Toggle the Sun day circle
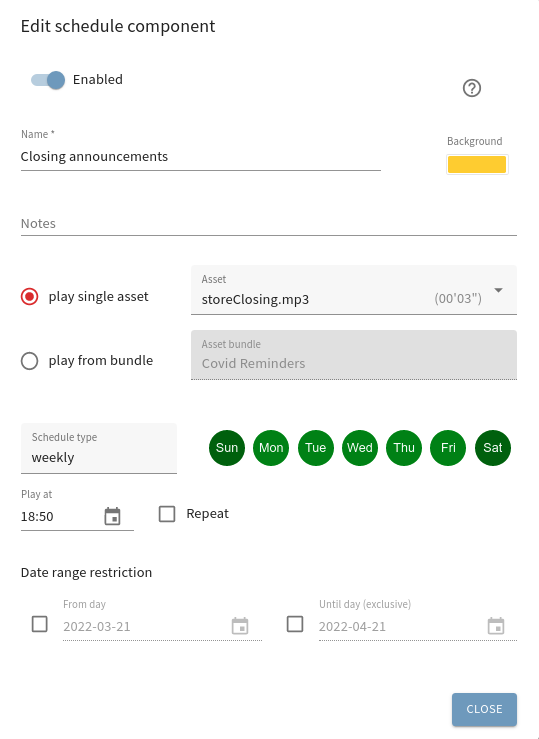This screenshot has width=539, height=739. pyautogui.click(x=227, y=448)
